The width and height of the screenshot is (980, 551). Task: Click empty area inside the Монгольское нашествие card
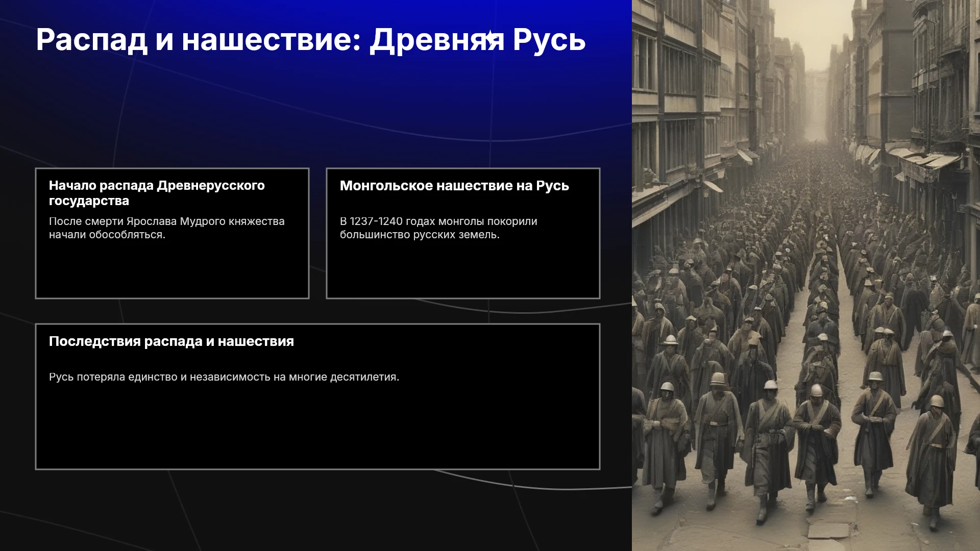click(463, 270)
